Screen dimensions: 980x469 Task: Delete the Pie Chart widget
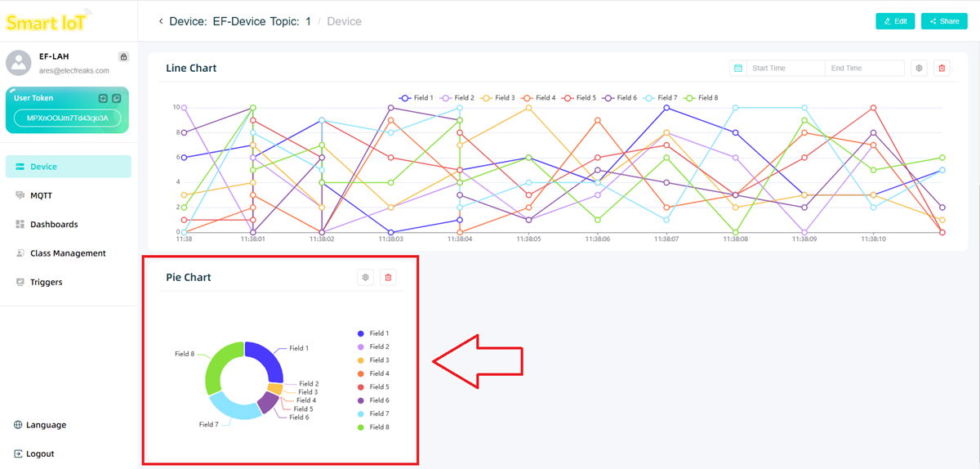tap(388, 278)
